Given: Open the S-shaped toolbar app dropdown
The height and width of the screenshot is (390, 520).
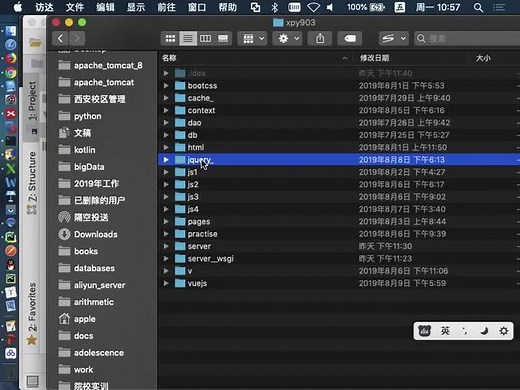Looking at the screenshot, I should click(x=394, y=39).
